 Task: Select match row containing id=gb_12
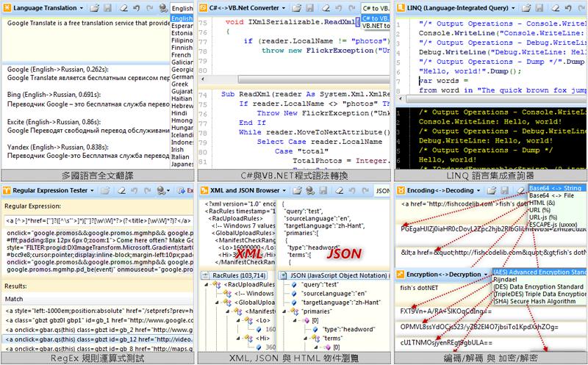98,339
